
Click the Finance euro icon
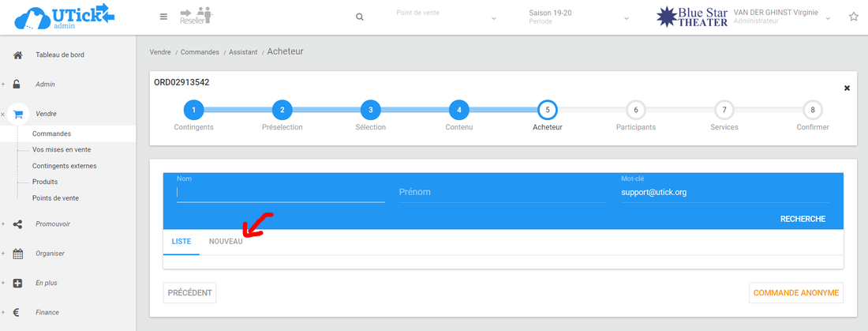pyautogui.click(x=17, y=313)
